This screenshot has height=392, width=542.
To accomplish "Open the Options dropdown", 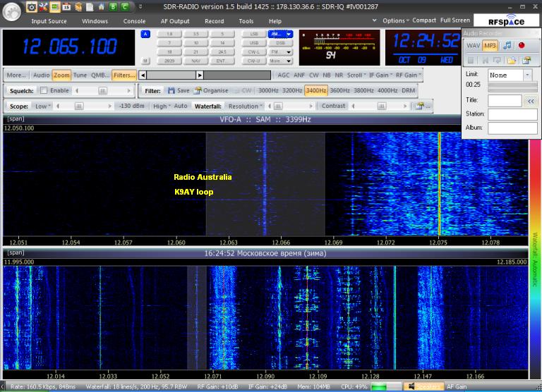I will (395, 20).
